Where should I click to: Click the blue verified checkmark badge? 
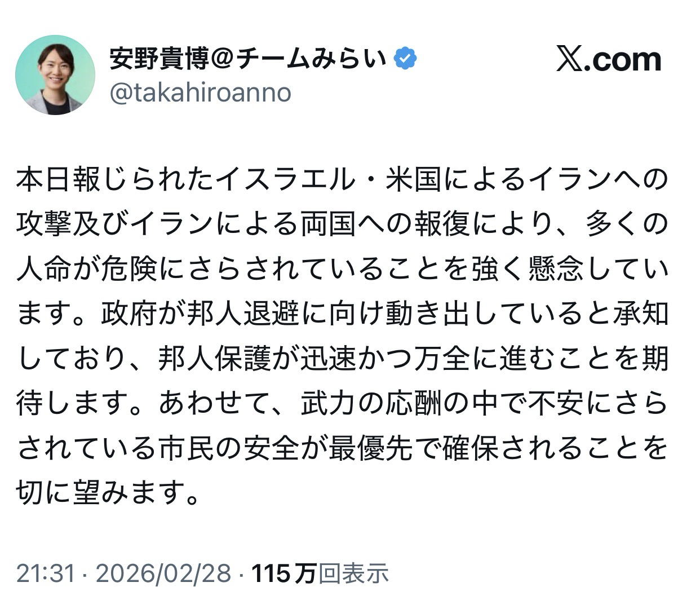tap(405, 59)
